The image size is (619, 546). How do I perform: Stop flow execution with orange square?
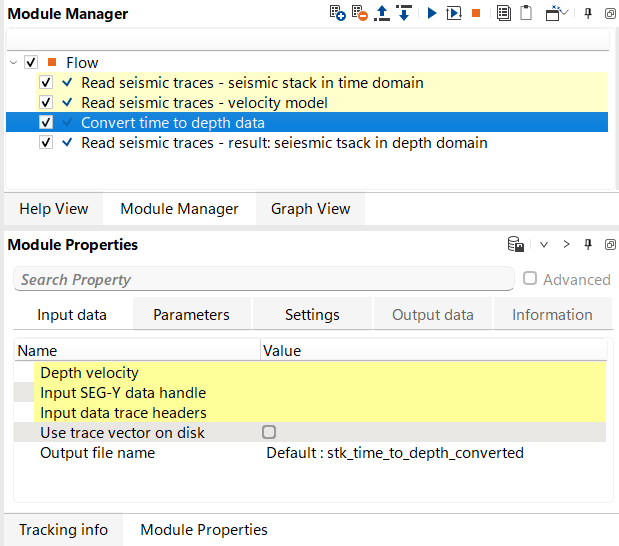click(x=476, y=14)
